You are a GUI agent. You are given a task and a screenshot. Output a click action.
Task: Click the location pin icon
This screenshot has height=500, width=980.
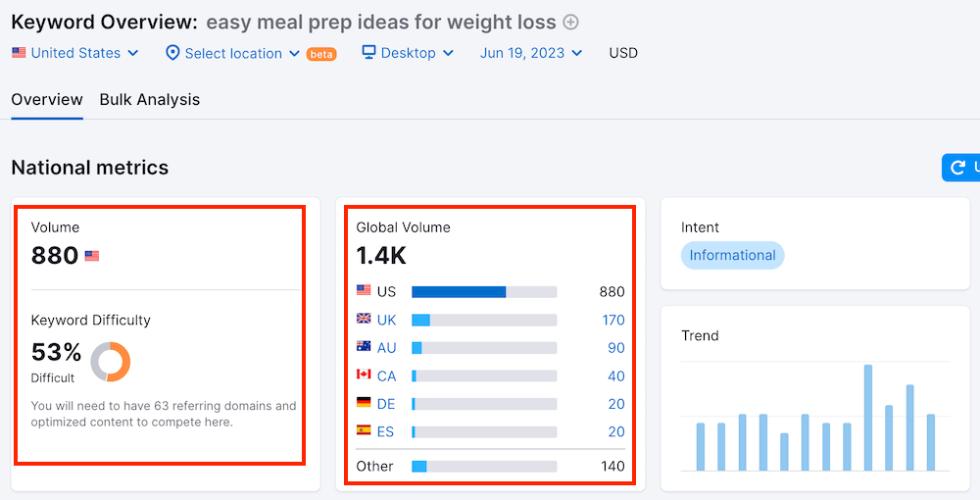click(x=172, y=53)
